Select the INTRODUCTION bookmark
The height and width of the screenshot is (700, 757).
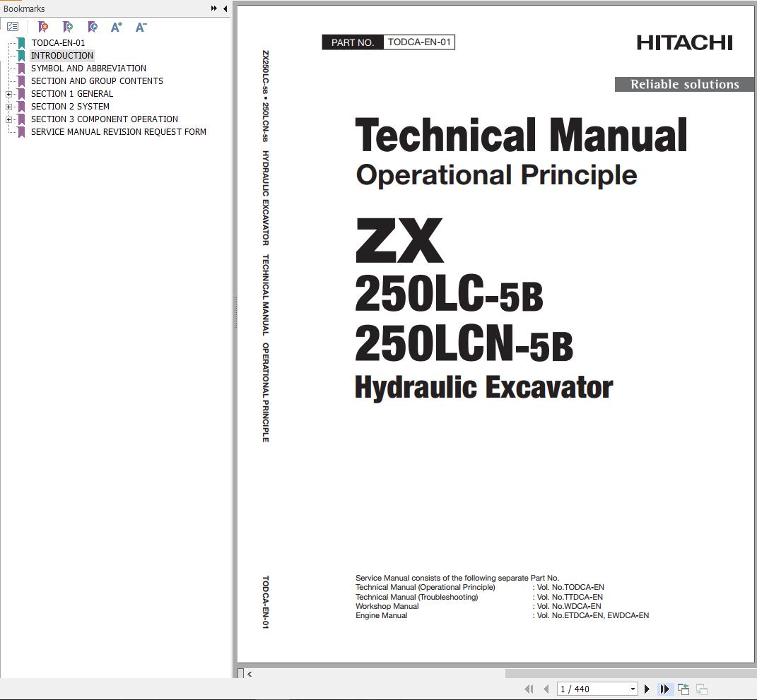pos(61,56)
